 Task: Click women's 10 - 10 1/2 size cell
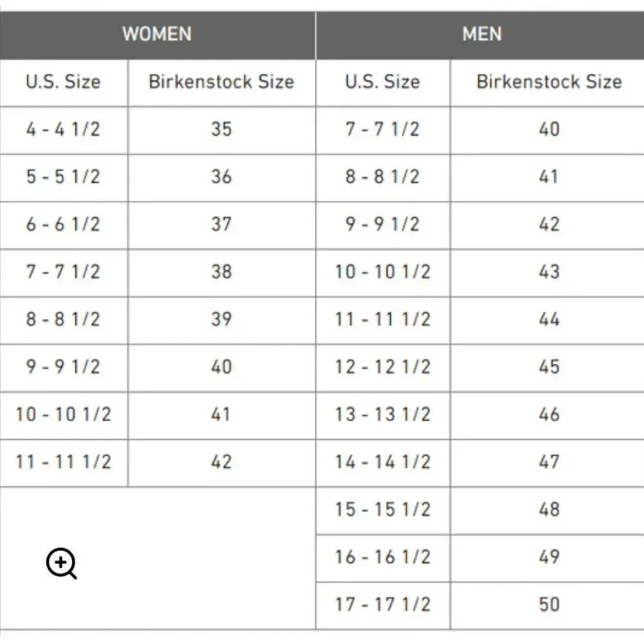click(63, 415)
